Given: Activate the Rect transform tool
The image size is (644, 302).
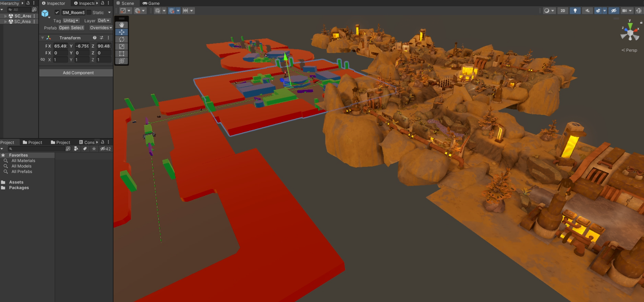Looking at the screenshot, I should point(121,53).
